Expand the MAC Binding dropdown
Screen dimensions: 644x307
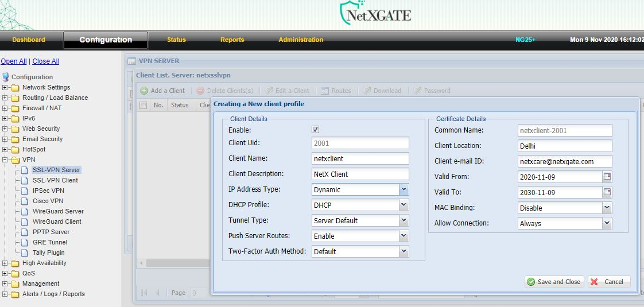(607, 208)
